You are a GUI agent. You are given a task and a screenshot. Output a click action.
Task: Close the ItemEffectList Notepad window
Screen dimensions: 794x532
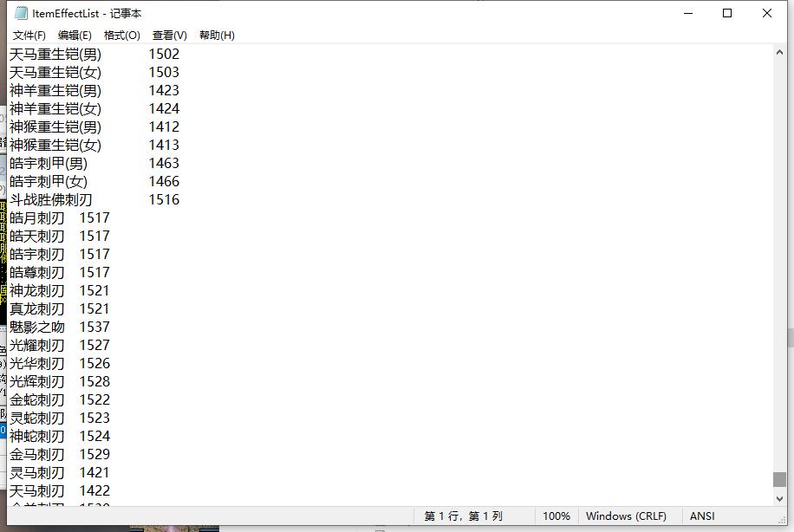pos(767,13)
